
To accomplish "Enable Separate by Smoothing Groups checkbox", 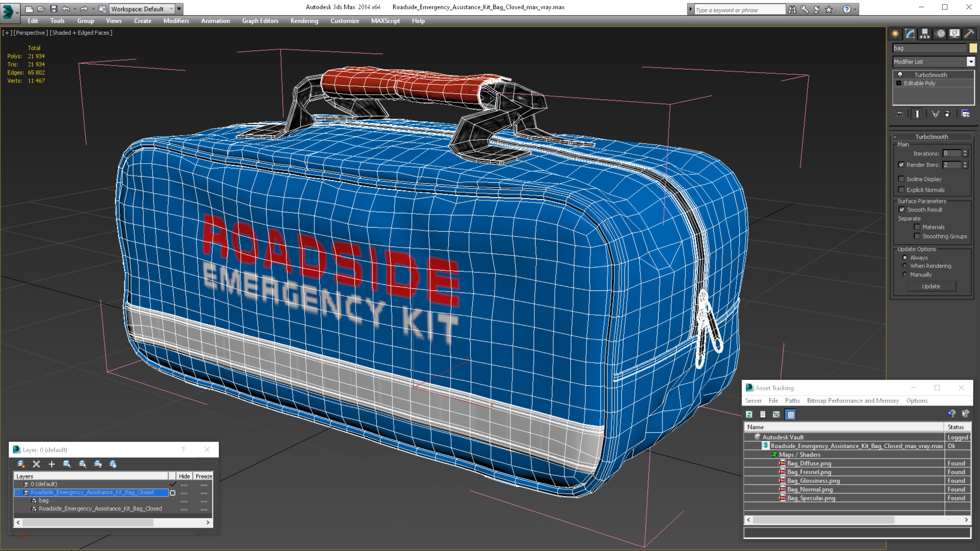I will (917, 236).
